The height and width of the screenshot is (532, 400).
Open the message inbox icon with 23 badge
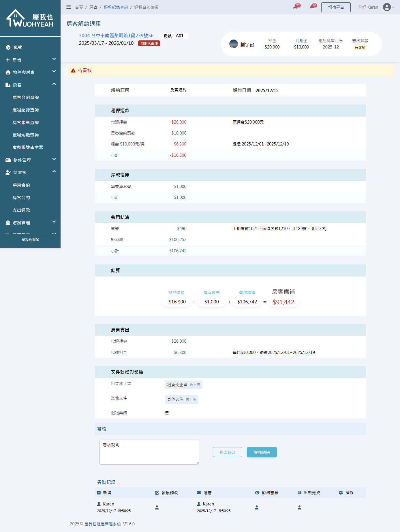[295, 7]
